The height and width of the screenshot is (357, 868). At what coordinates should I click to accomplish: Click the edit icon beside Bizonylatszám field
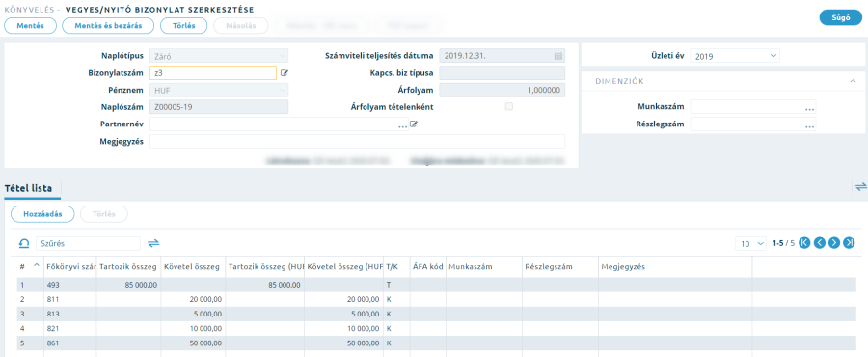point(285,72)
